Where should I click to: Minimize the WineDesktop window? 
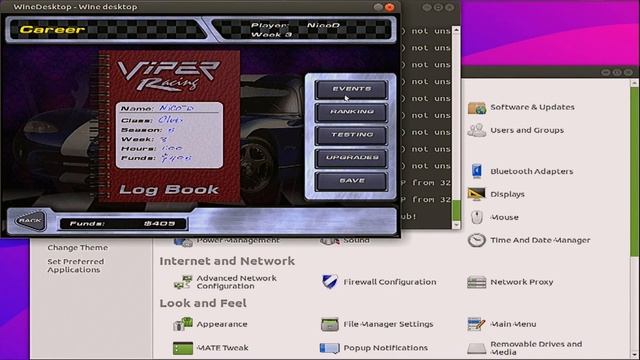(x=378, y=7)
